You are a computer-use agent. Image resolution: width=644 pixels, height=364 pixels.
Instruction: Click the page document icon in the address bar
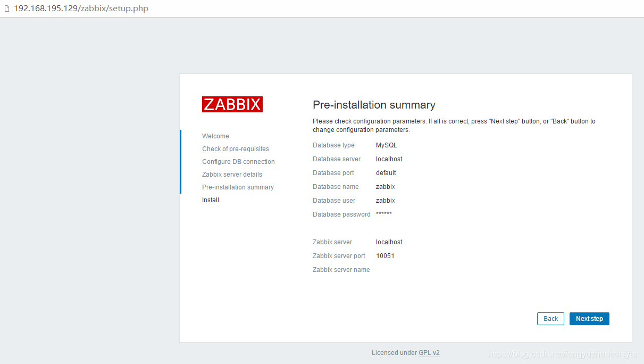pyautogui.click(x=7, y=8)
